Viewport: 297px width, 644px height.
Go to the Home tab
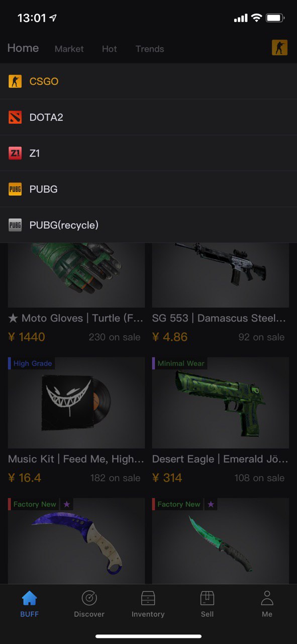23,48
